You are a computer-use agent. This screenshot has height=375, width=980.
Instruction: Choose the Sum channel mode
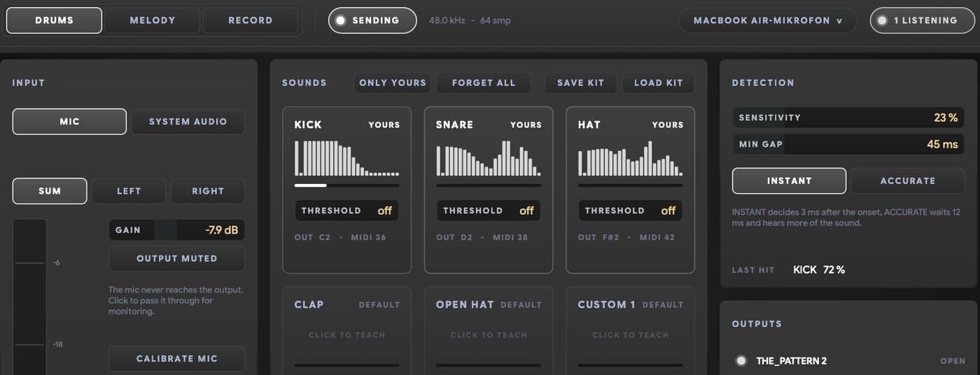pyautogui.click(x=50, y=191)
